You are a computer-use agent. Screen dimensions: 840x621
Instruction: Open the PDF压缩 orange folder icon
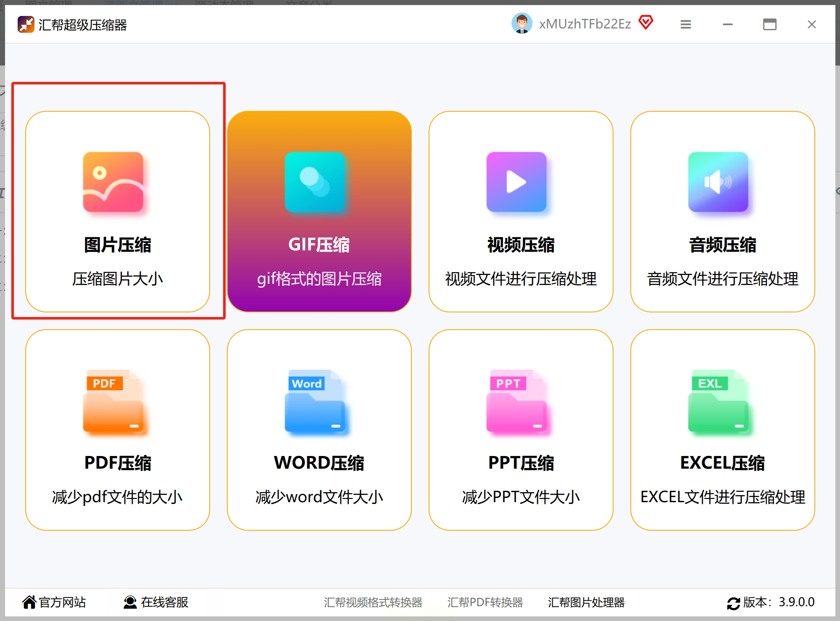[x=113, y=401]
